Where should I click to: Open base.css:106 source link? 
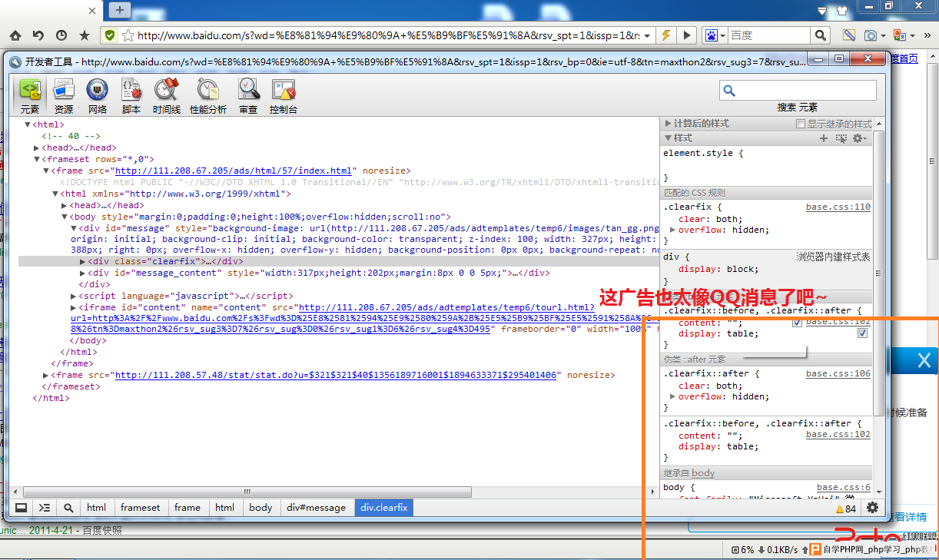pyautogui.click(x=838, y=374)
